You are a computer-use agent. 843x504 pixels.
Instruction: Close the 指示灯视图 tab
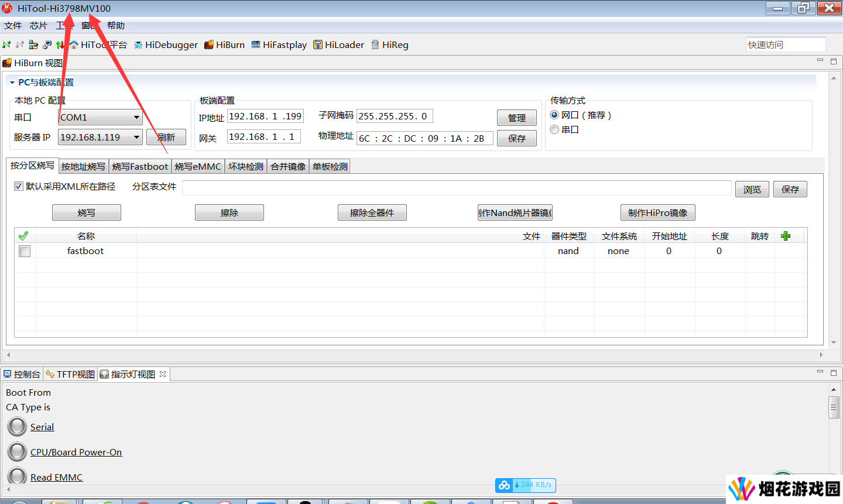[x=163, y=374]
